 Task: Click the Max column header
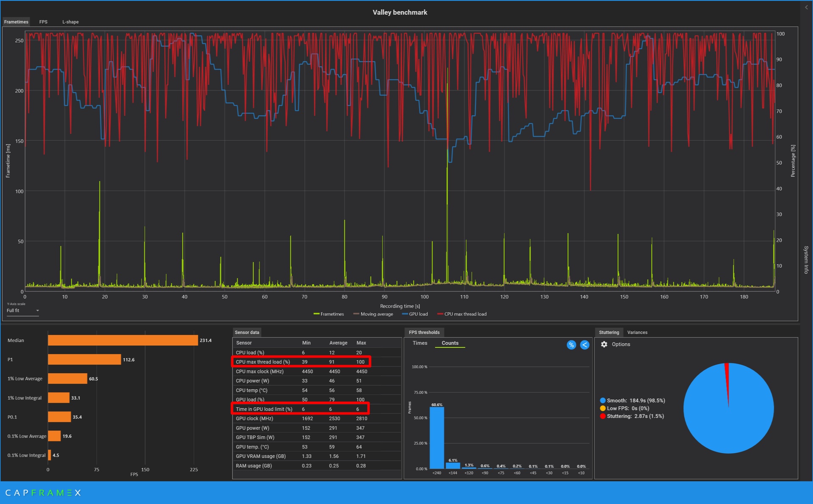[x=361, y=343]
